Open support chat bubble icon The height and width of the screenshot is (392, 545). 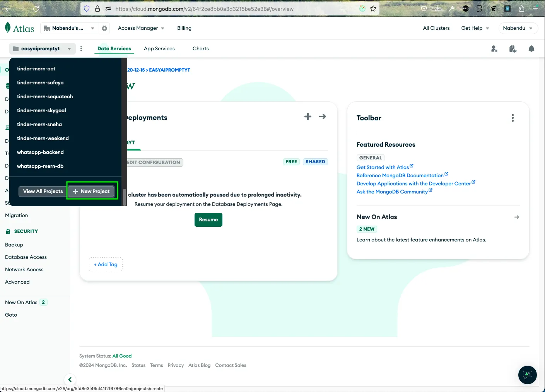(528, 375)
